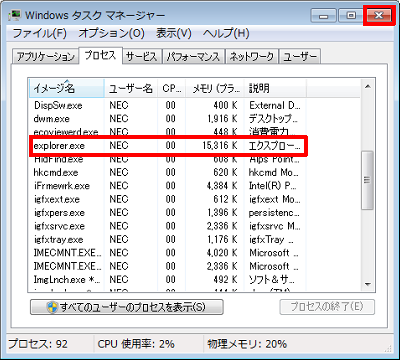Open the 表示(V) menu
Screen dimensions: 400x360
click(x=174, y=33)
